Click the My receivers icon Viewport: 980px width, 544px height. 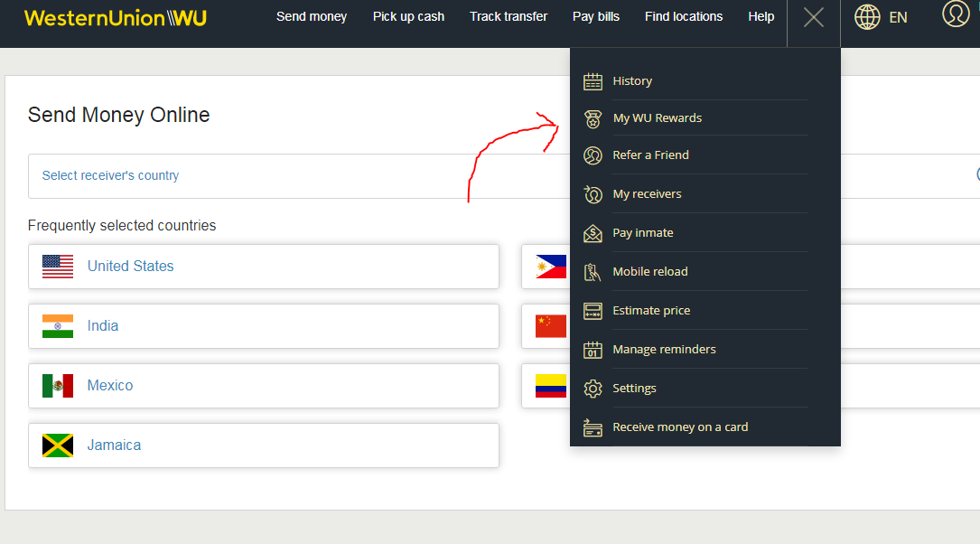593,194
